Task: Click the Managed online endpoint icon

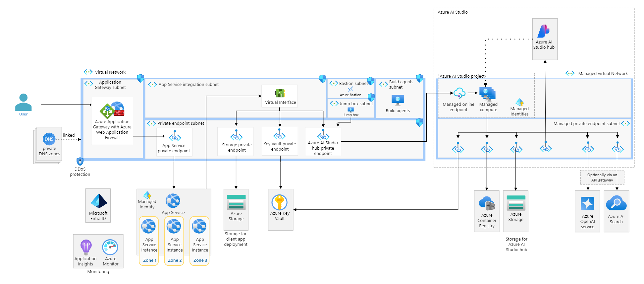Action: (x=459, y=94)
